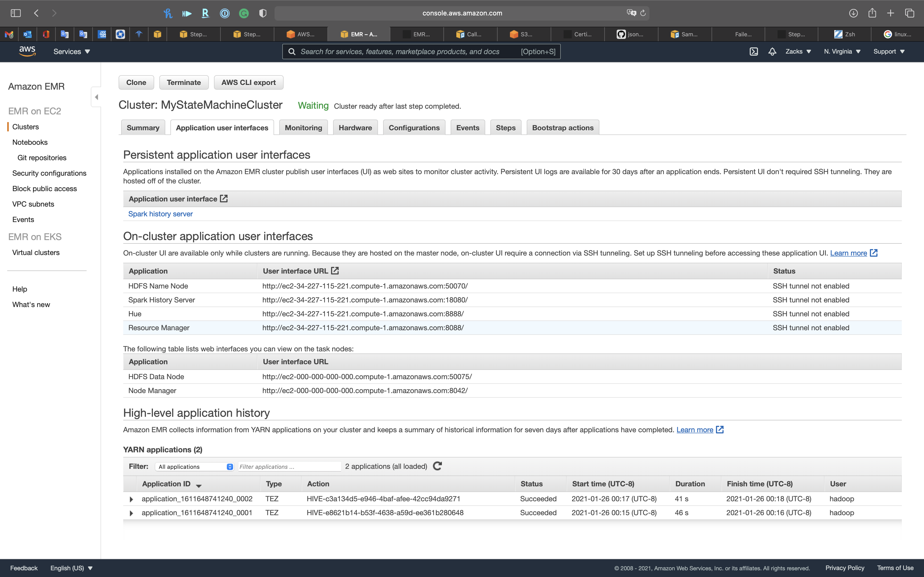The image size is (924, 577).
Task: Expand the application_1611648741240_0002 row
Action: click(131, 499)
